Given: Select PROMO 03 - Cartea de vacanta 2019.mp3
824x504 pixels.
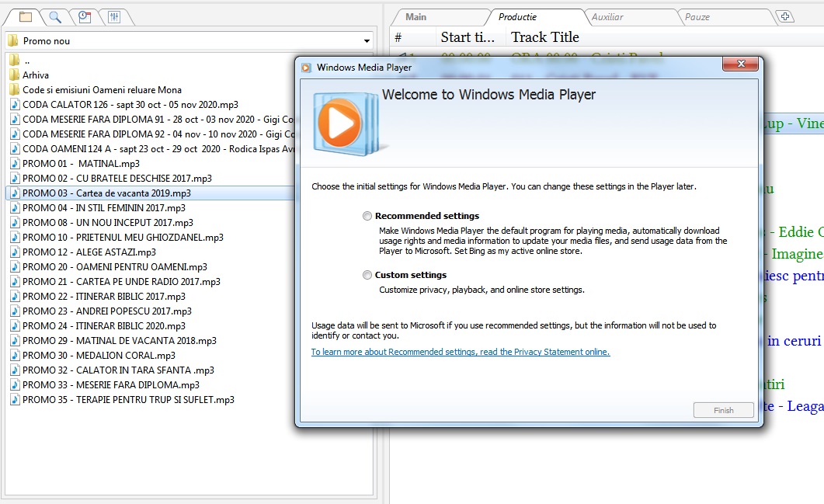Looking at the screenshot, I should 106,193.
